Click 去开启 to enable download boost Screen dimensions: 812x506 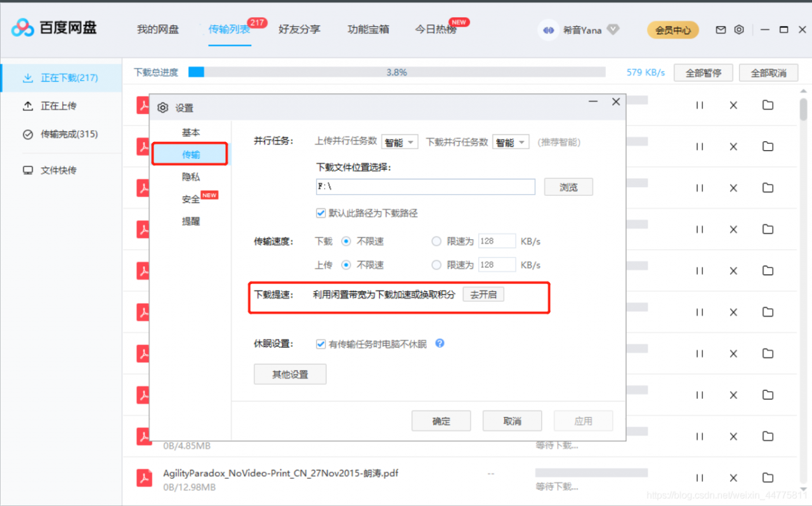[x=483, y=294]
